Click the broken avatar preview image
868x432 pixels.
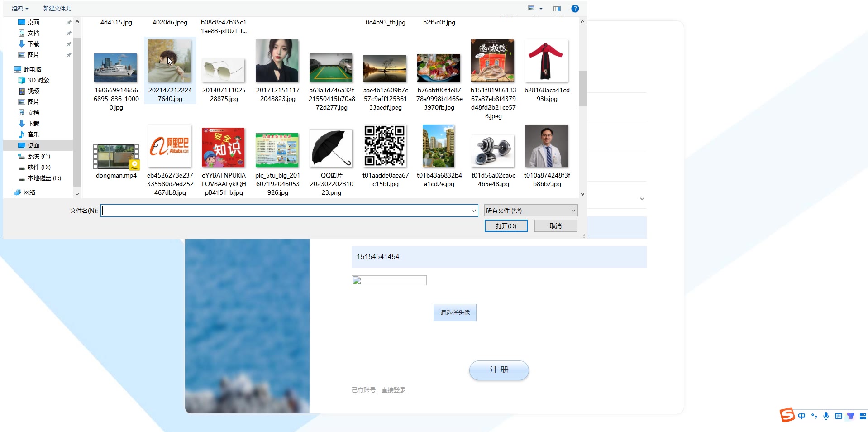coord(389,280)
